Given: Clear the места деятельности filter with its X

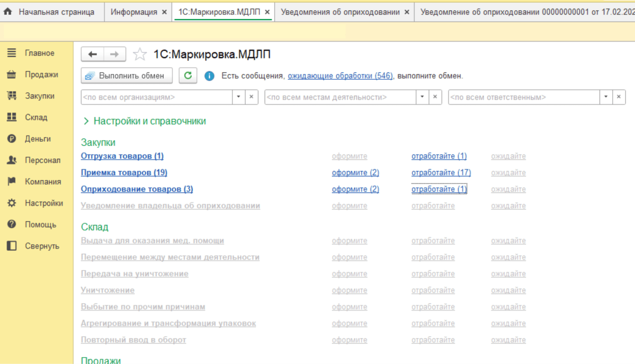Looking at the screenshot, I should coord(435,97).
